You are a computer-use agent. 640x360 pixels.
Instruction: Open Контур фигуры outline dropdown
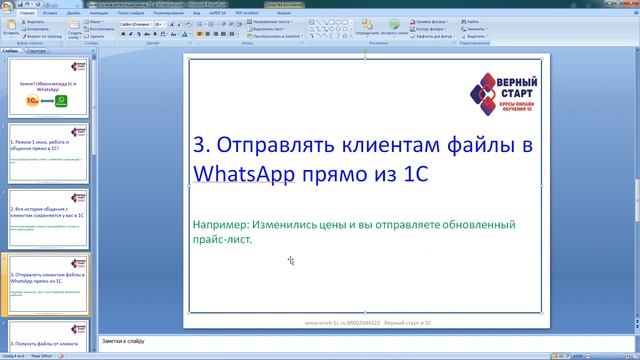click(428, 29)
